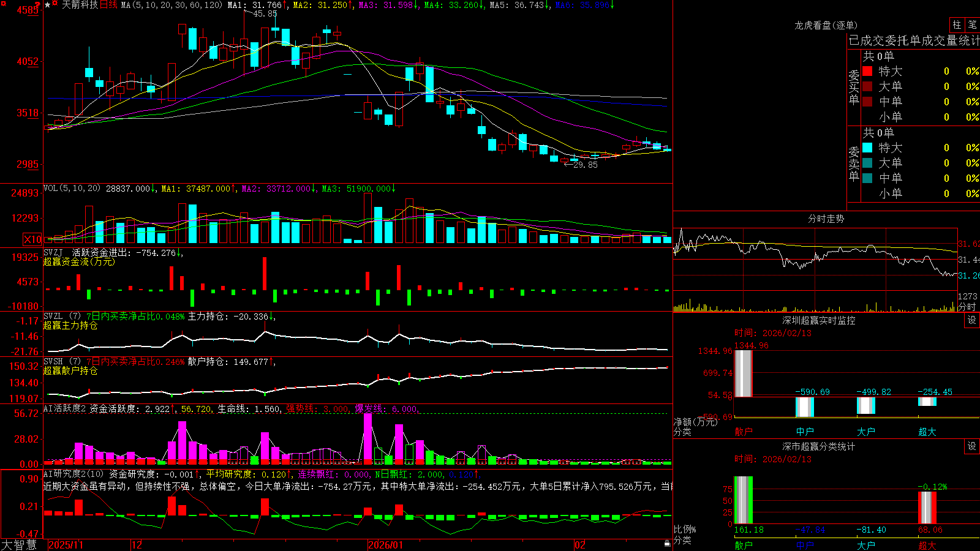Click the 大户 ratio value -81.40

(x=871, y=530)
